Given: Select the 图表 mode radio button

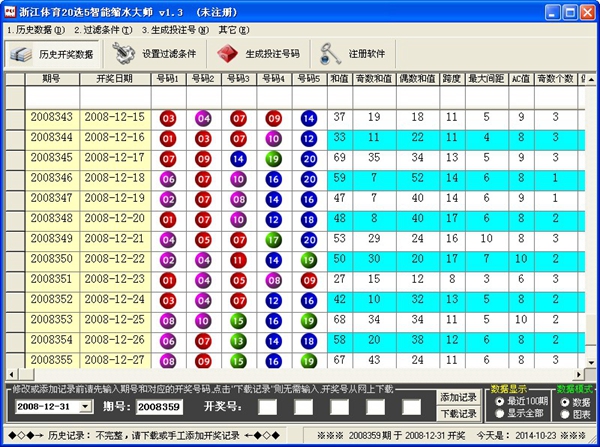Looking at the screenshot, I should [x=565, y=414].
